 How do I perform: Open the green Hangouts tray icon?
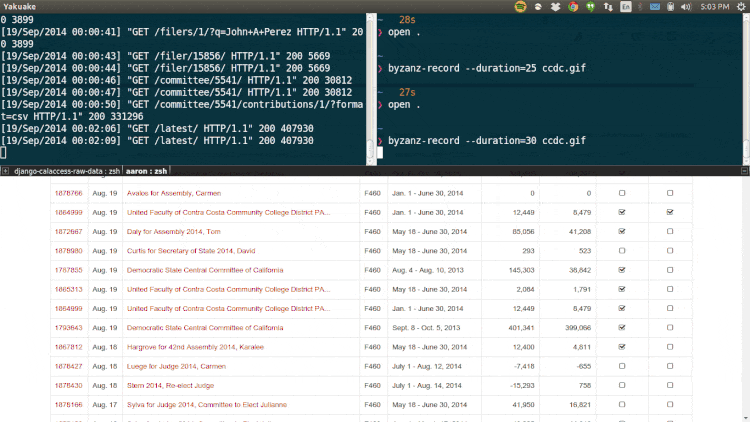(591, 7)
